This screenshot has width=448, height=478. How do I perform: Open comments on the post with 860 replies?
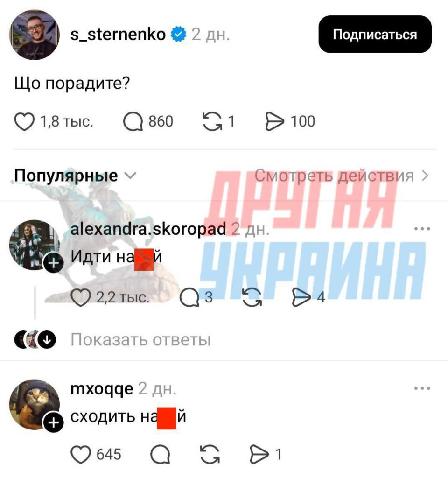click(133, 122)
